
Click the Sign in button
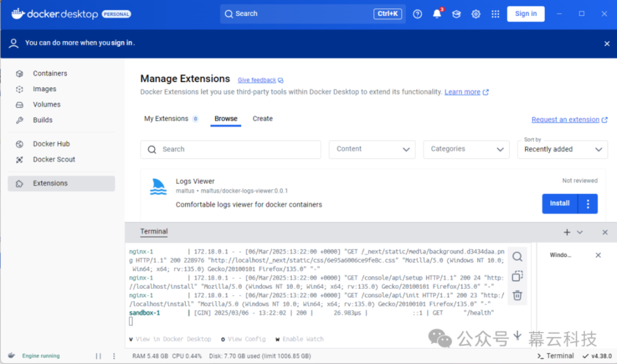coord(526,13)
